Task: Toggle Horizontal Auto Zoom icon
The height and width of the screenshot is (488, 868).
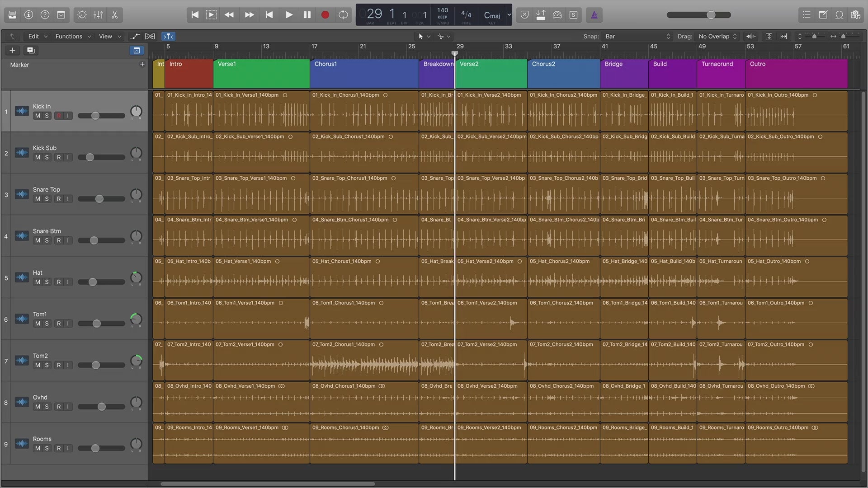Action: coord(783,36)
